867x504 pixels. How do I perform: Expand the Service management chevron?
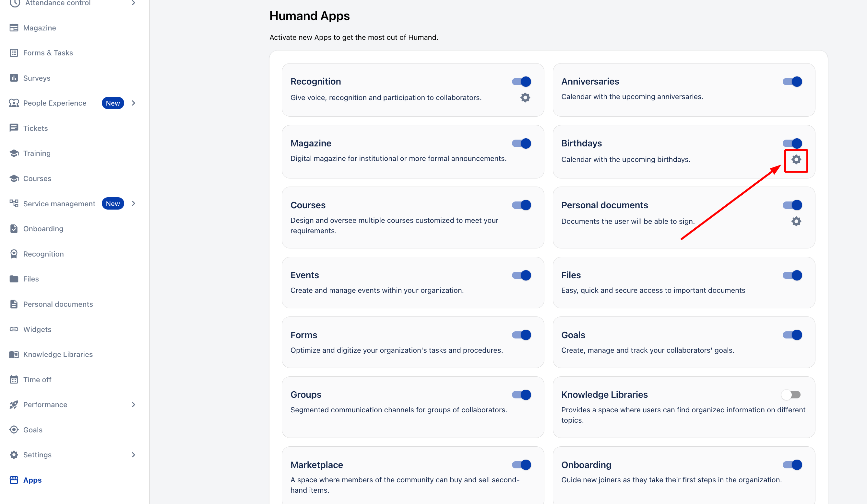[x=134, y=203]
